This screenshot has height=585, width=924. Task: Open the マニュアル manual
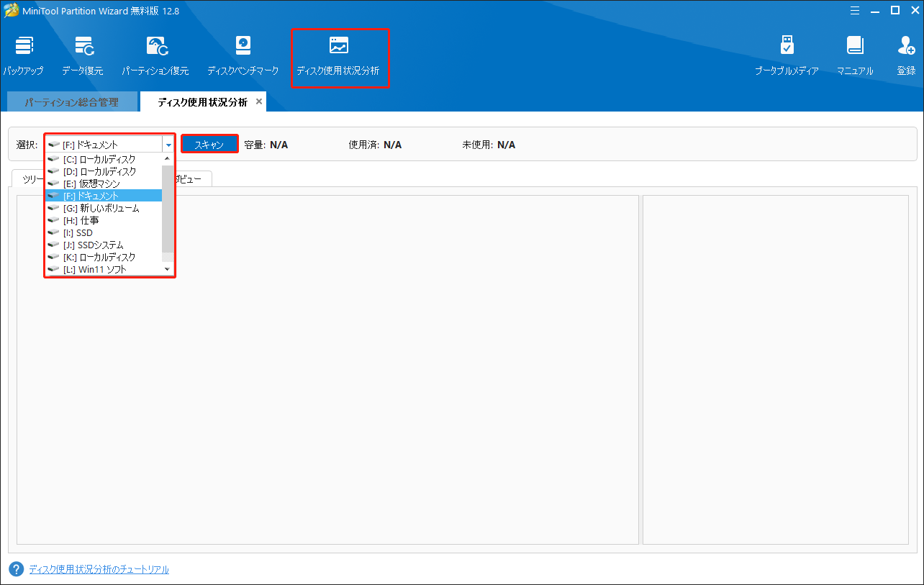tap(854, 56)
